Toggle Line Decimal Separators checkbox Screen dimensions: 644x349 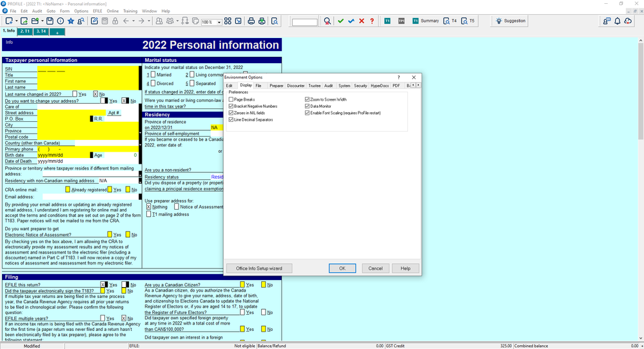(x=231, y=119)
